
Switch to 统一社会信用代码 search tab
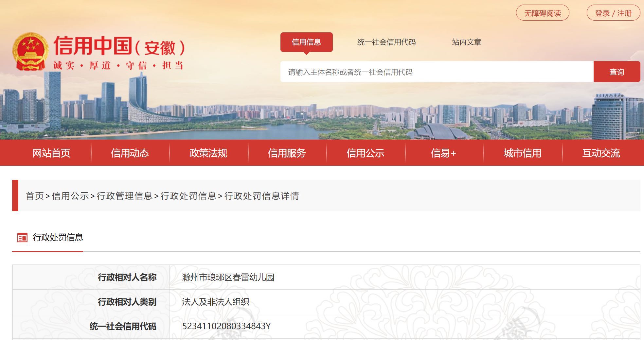pyautogui.click(x=386, y=42)
